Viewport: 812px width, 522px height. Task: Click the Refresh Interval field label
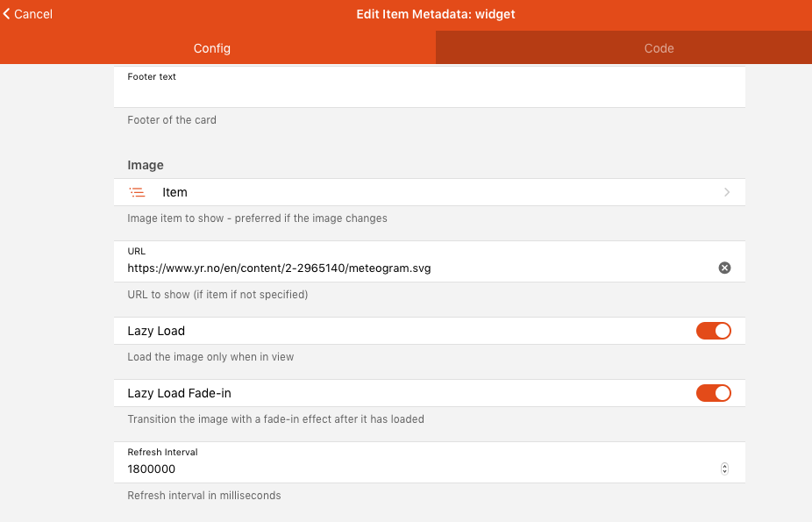coord(162,452)
